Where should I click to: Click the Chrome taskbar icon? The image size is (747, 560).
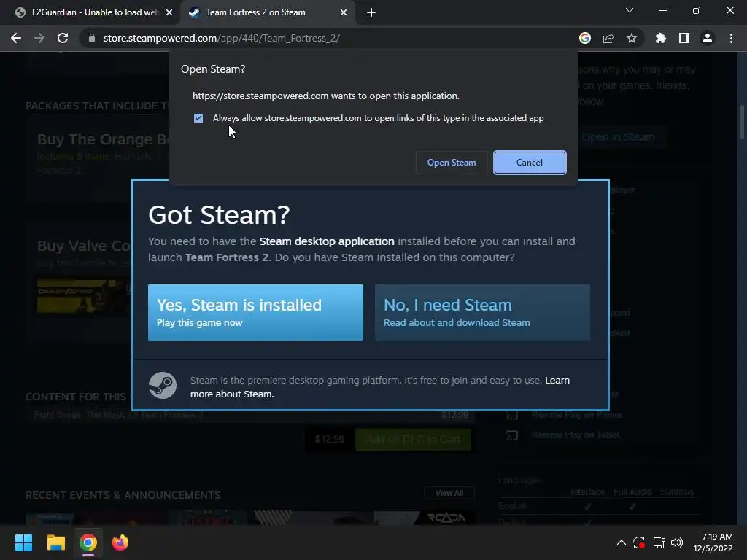[88, 542]
